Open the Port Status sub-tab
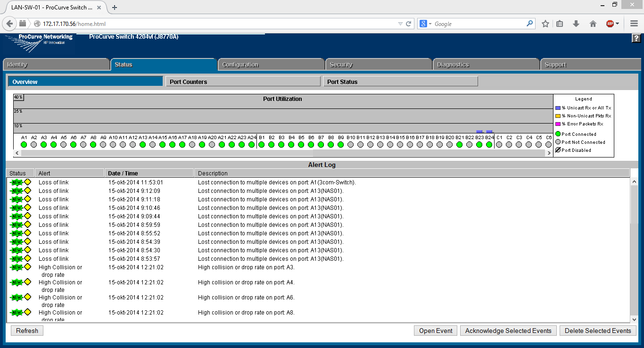 (x=400, y=82)
